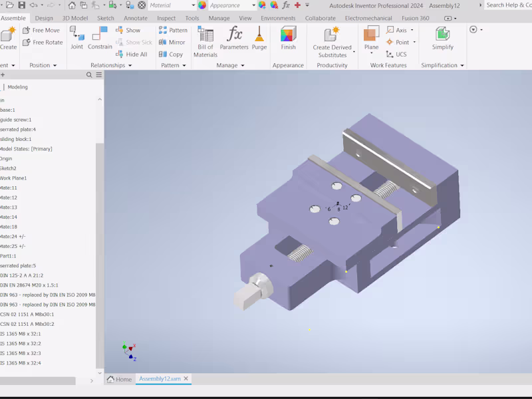Click the Purge tool
The width and height of the screenshot is (532, 399).
point(259,38)
